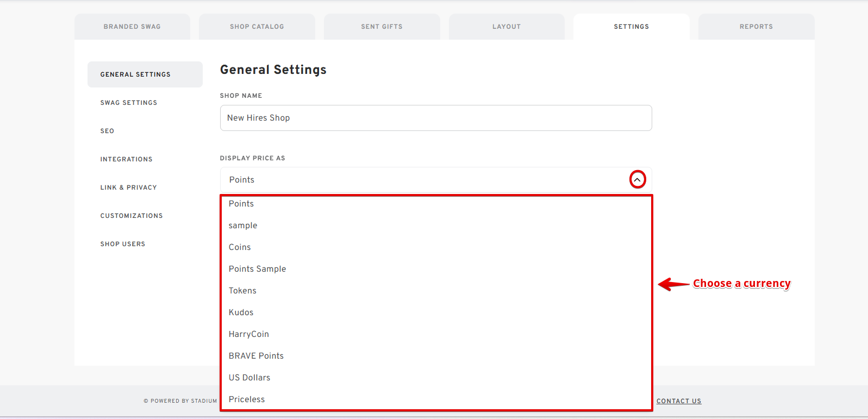The image size is (868, 419).
Task: Choose HarryCoin from the dropdown
Action: coord(249,334)
